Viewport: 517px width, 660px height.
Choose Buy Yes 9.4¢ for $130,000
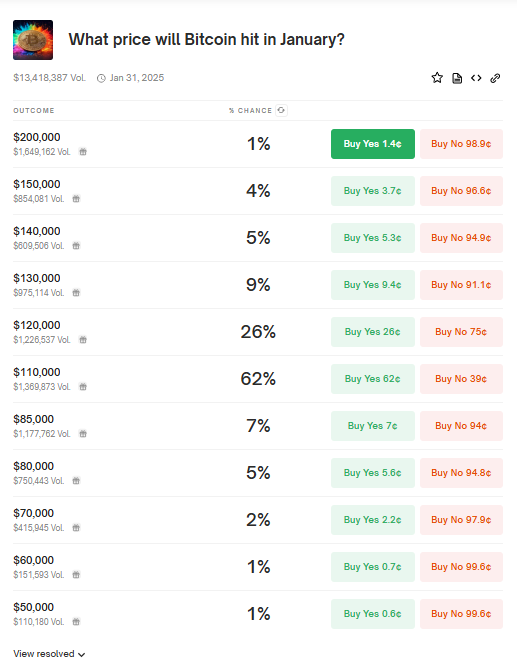[373, 285]
